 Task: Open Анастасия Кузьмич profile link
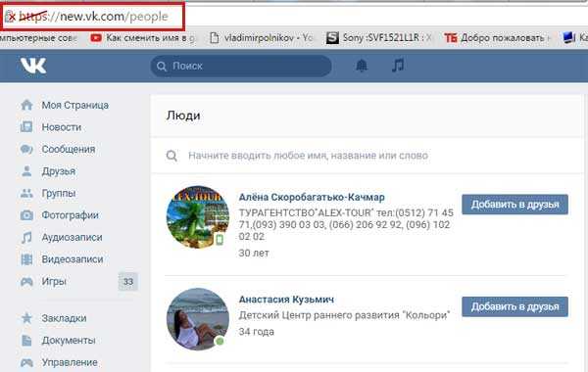[x=286, y=300]
